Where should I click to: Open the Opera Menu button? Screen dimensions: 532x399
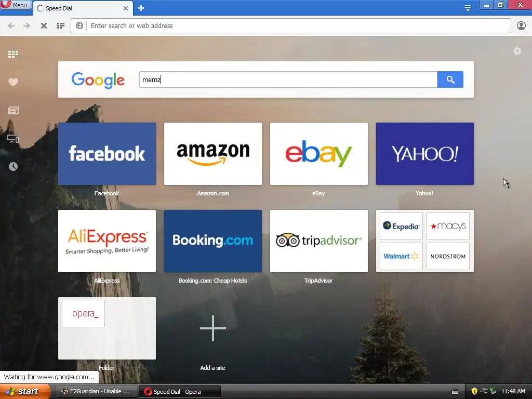pyautogui.click(x=16, y=5)
